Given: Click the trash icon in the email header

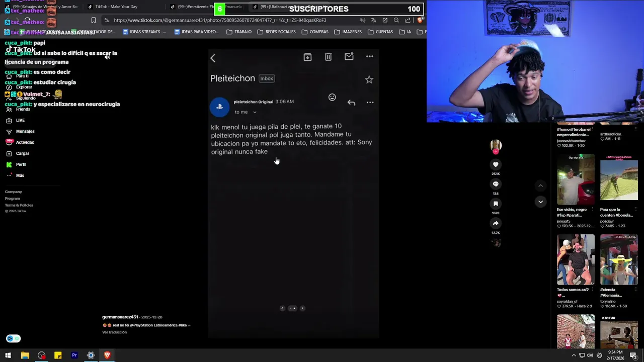Looking at the screenshot, I should click(328, 57).
